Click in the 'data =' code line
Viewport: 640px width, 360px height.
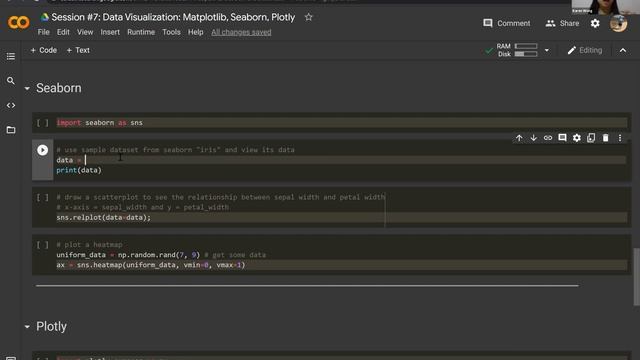point(341,160)
